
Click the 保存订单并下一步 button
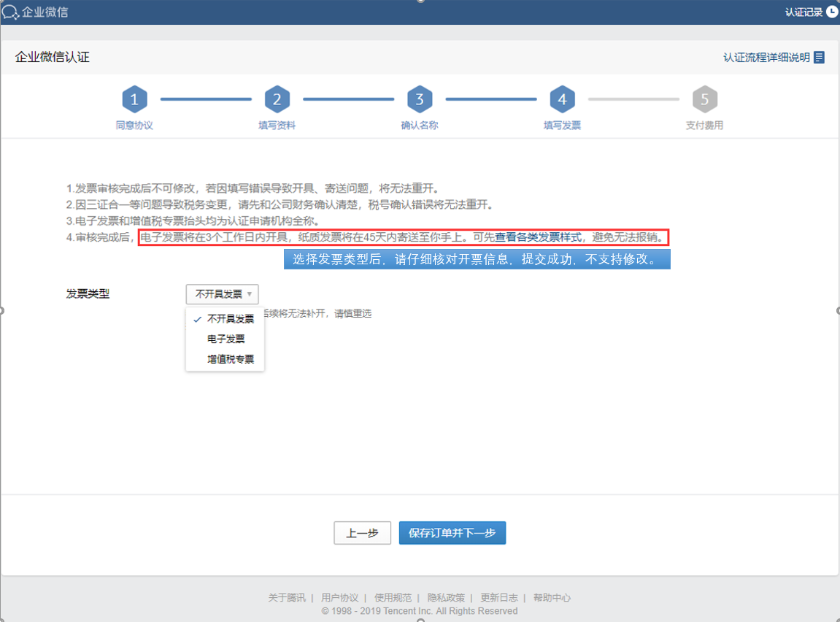pos(452,533)
